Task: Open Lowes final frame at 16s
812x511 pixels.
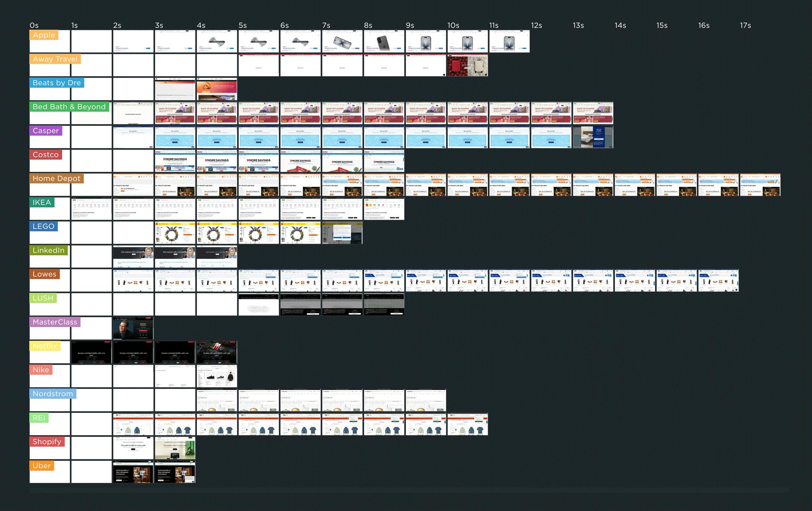Action: point(719,280)
